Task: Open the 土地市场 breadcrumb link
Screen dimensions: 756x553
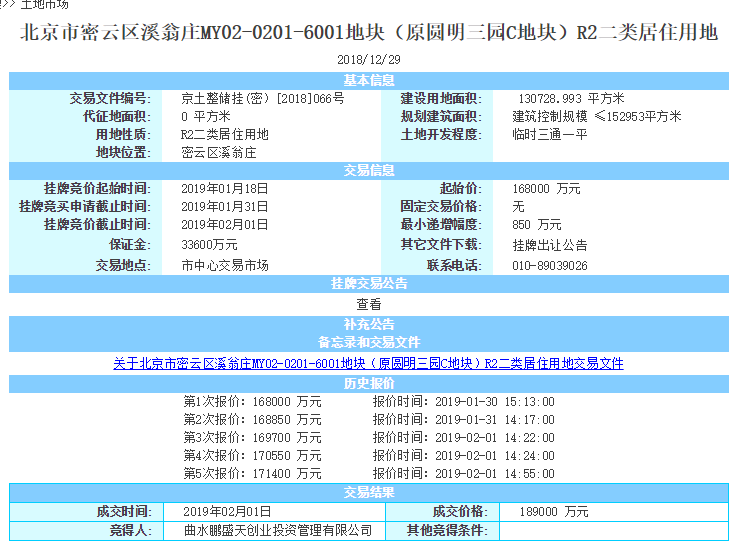Action: 44,4
